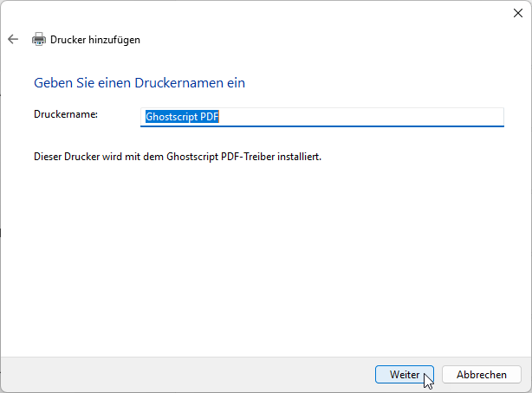Click the 'Druckername:' label
The width and height of the screenshot is (532, 393).
(66, 114)
